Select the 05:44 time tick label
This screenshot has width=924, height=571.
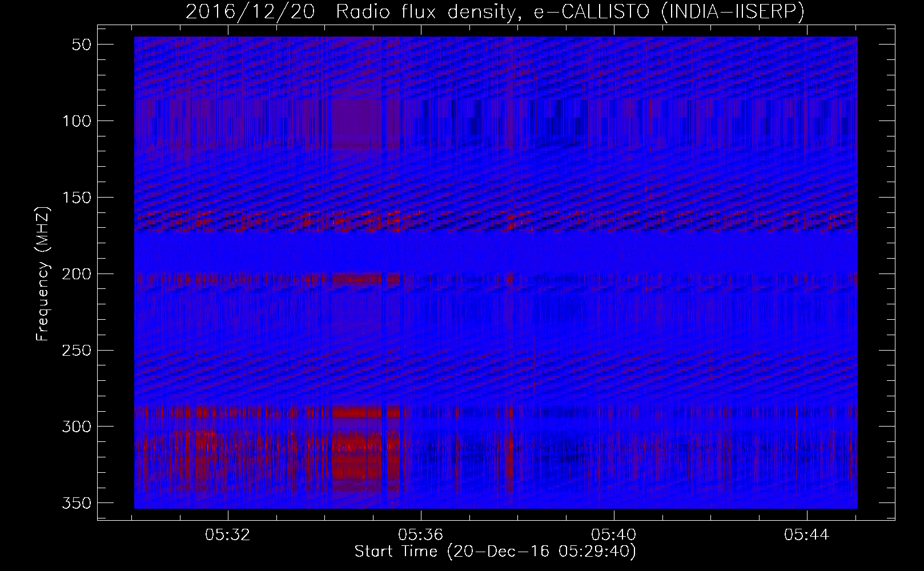[x=807, y=535]
